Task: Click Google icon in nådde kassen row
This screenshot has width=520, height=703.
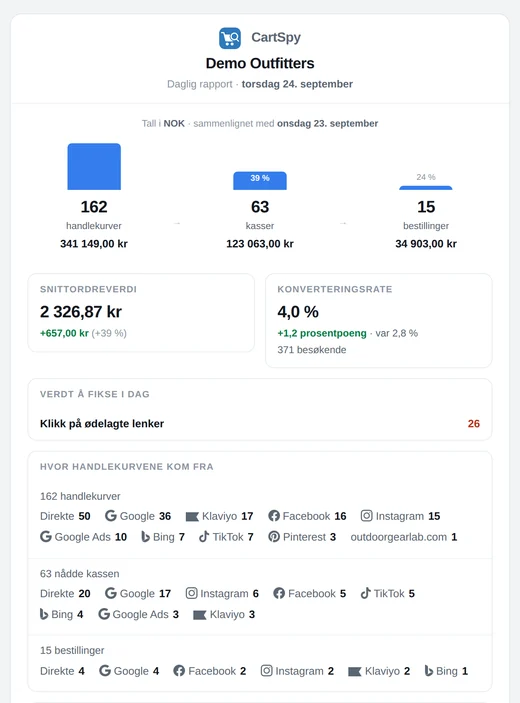Action: pos(111,593)
